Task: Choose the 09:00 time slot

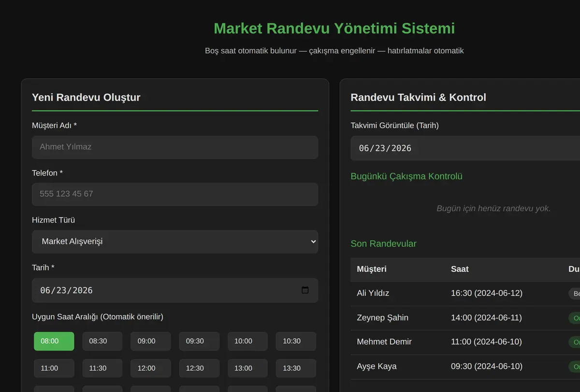Action: 151,341
